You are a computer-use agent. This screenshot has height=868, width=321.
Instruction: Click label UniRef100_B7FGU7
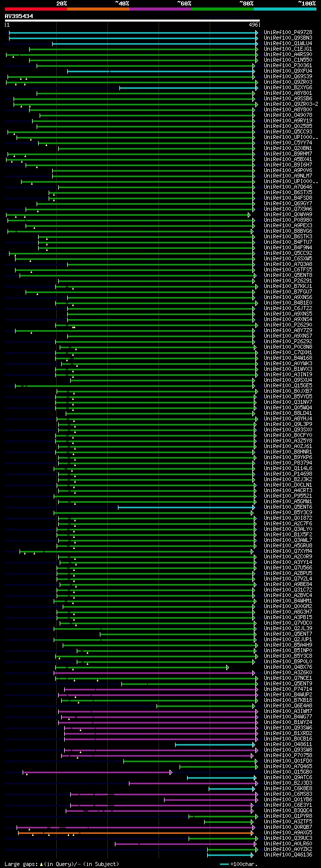pyautogui.click(x=288, y=292)
